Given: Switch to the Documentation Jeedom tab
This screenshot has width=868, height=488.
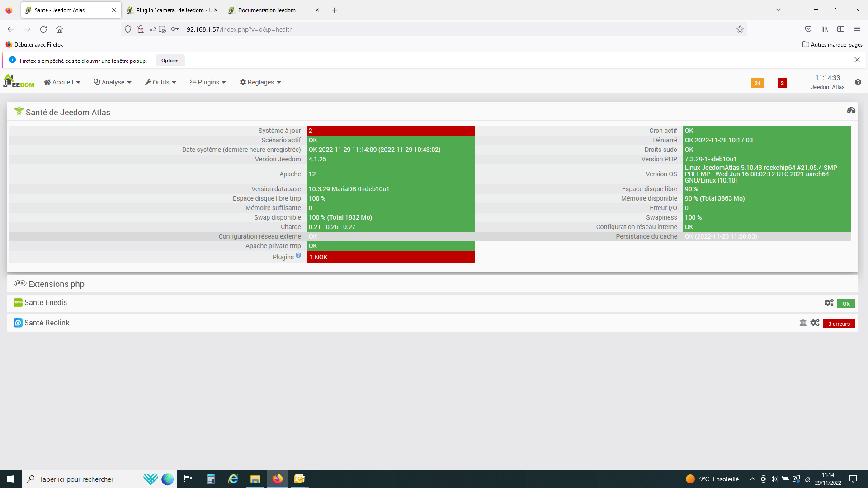Looking at the screenshot, I should tap(267, 10).
